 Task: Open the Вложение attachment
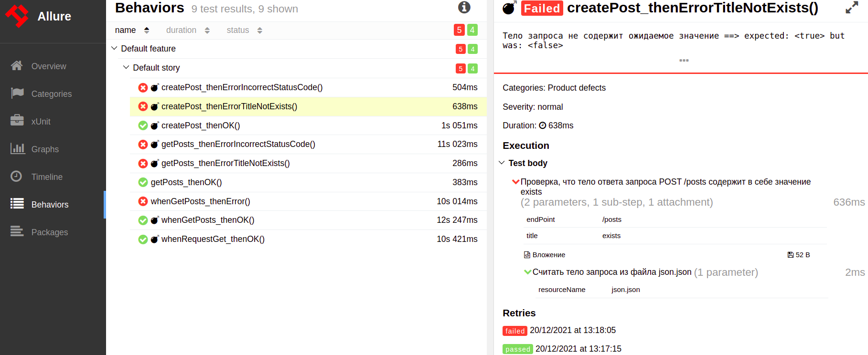click(x=549, y=255)
